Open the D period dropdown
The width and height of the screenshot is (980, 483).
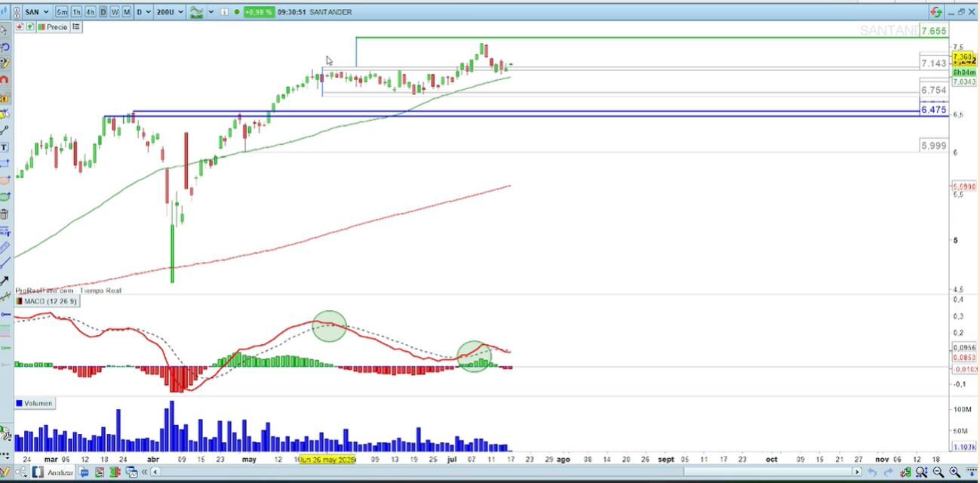pyautogui.click(x=143, y=12)
